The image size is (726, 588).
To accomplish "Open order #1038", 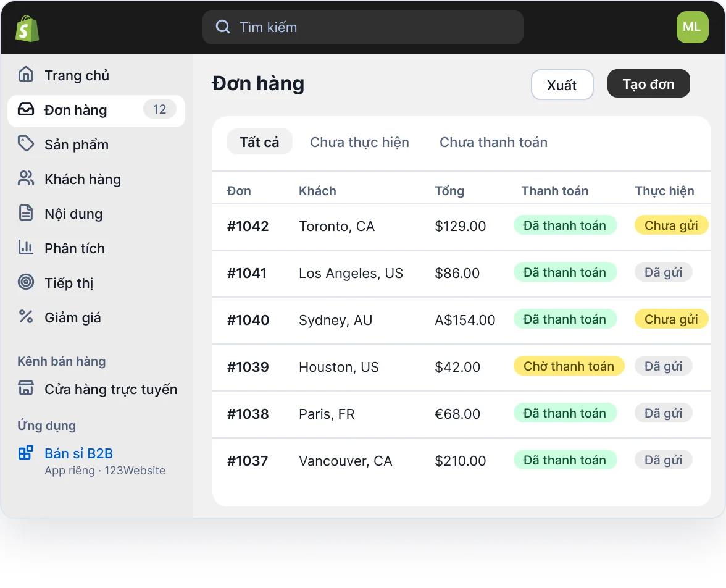I will pyautogui.click(x=248, y=414).
